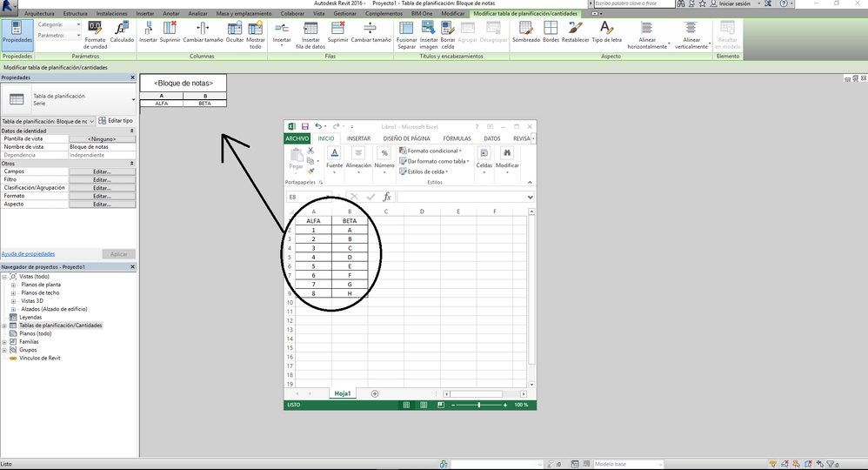Click the Ocultar columns icon
The height and width of the screenshot is (470, 868).
point(235,28)
